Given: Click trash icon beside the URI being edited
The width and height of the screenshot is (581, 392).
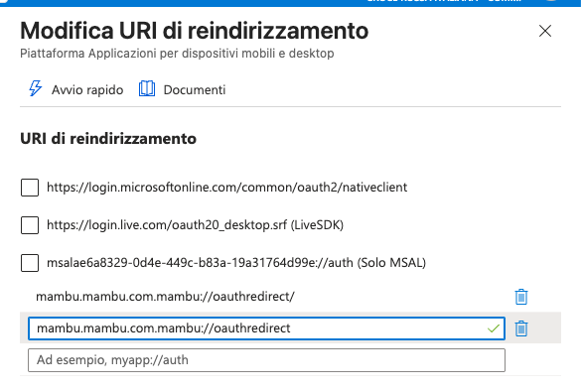Looking at the screenshot, I should click(521, 328).
